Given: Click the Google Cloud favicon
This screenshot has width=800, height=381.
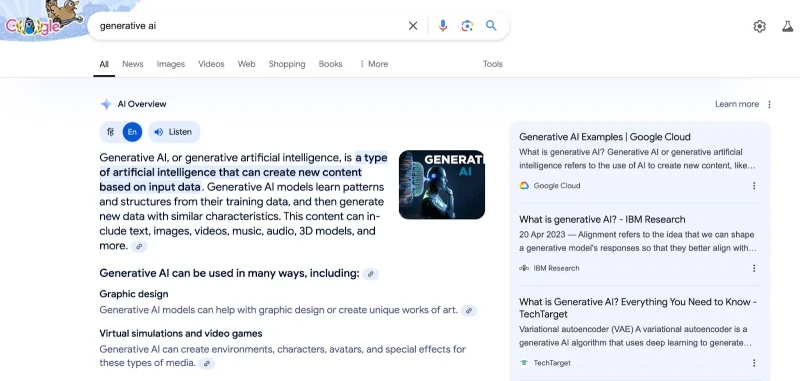Looking at the screenshot, I should (524, 186).
